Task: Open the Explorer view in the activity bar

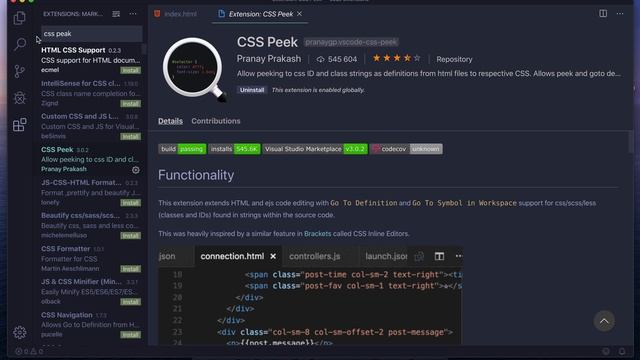Action: [19, 18]
